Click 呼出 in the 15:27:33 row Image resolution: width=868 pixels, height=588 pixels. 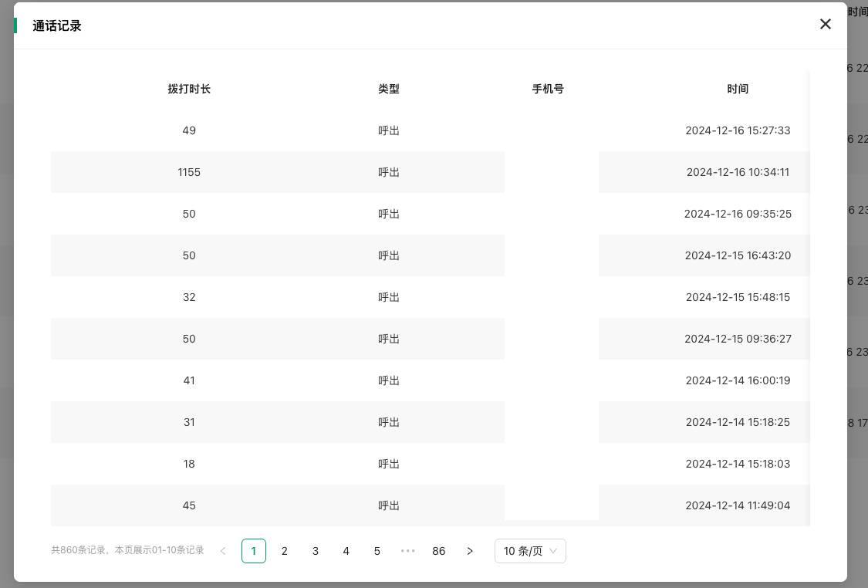pyautogui.click(x=389, y=130)
